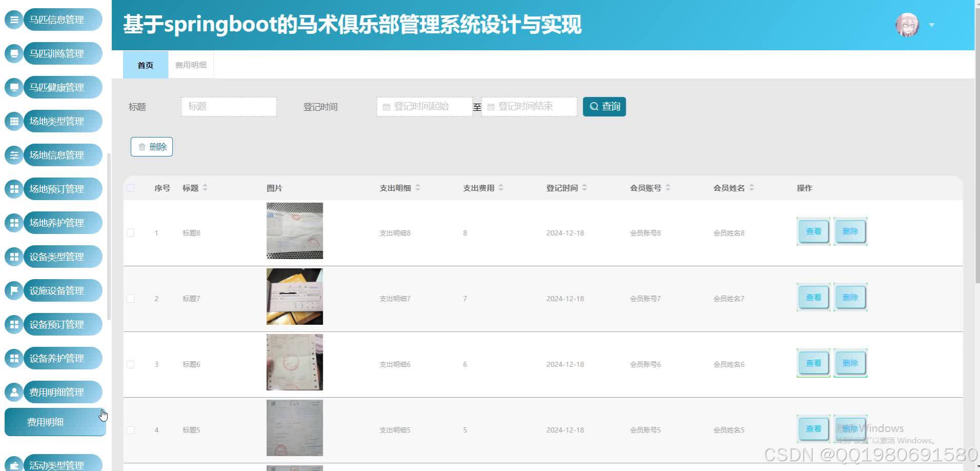
Task: Select the 马匹信息管理 sidebar icon
Action: (x=14, y=19)
